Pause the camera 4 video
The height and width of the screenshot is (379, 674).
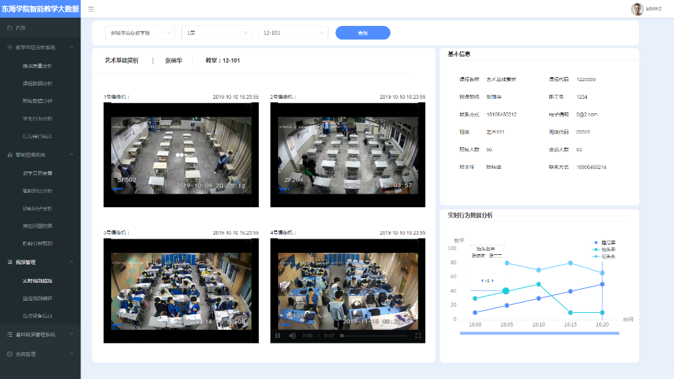278,336
